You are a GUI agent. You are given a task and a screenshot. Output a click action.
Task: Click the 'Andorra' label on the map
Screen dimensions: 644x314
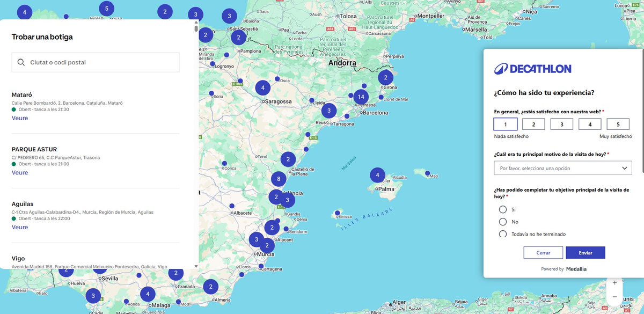click(x=342, y=63)
